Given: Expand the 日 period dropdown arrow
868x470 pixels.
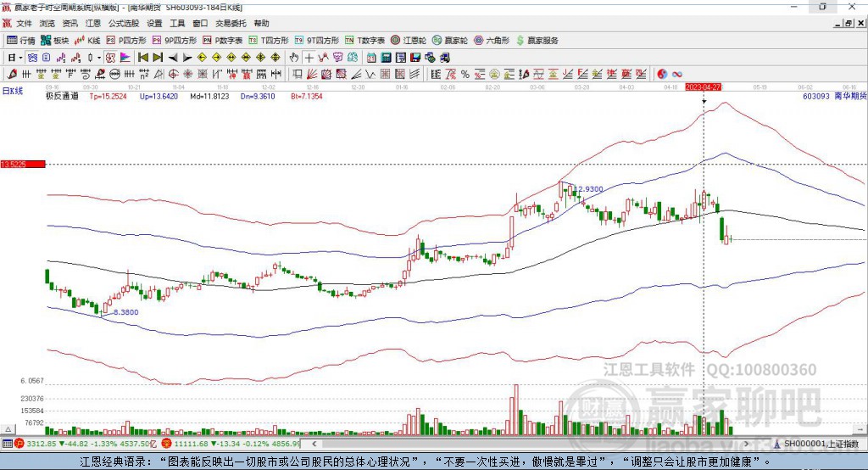Looking at the screenshot, I should pos(20,58).
